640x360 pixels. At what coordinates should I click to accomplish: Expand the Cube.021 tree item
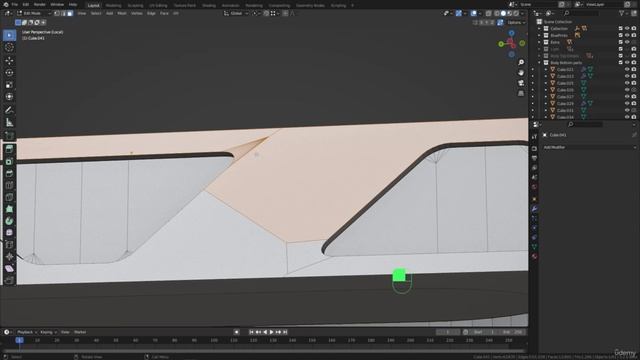(x=546, y=69)
